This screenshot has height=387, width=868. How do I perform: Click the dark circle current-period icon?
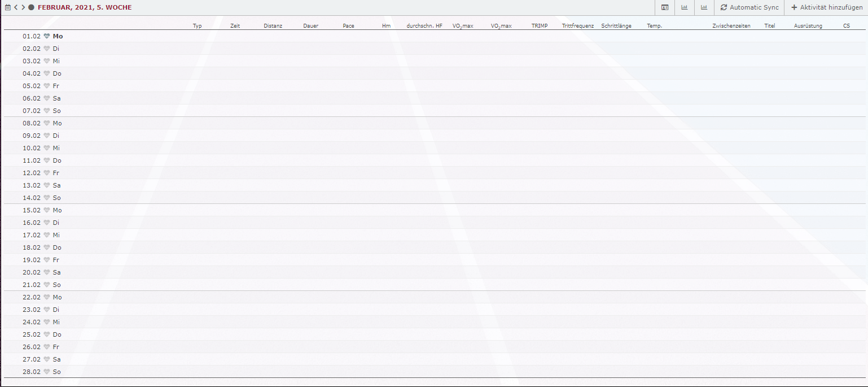pyautogui.click(x=31, y=7)
